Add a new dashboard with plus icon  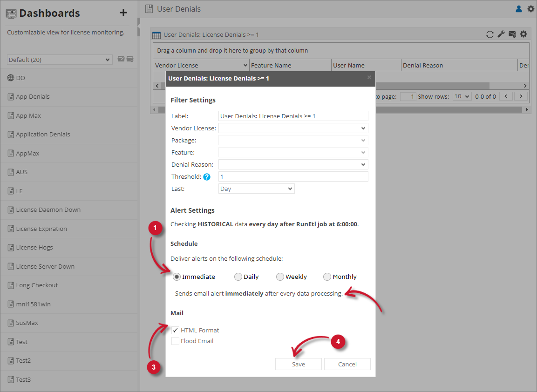tap(123, 13)
